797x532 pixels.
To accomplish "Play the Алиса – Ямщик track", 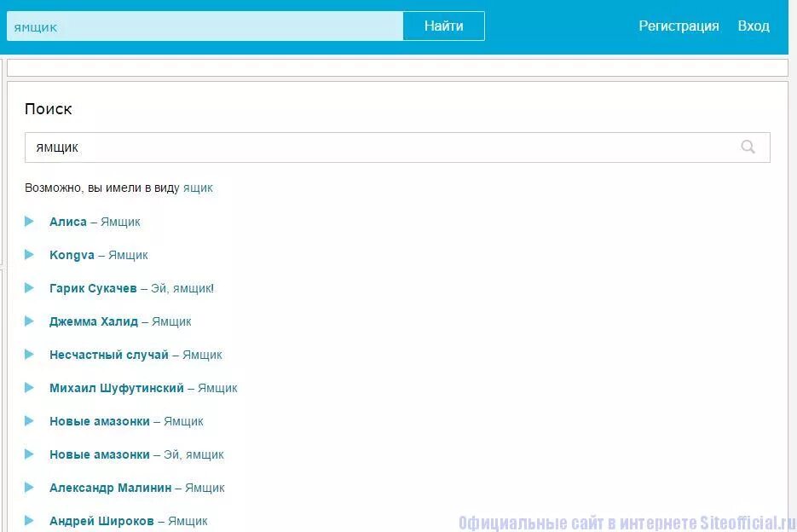I will [x=29, y=222].
